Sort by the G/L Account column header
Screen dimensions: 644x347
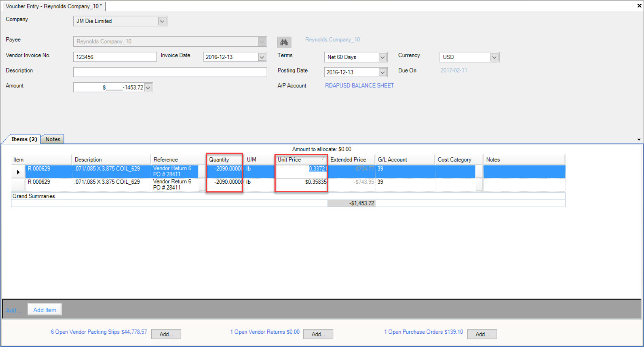[405, 159]
